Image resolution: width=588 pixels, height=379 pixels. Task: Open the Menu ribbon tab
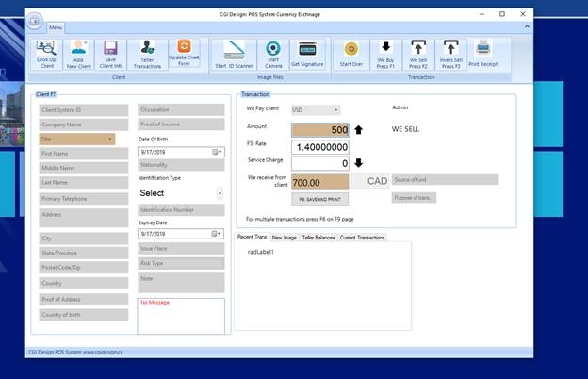click(x=56, y=27)
